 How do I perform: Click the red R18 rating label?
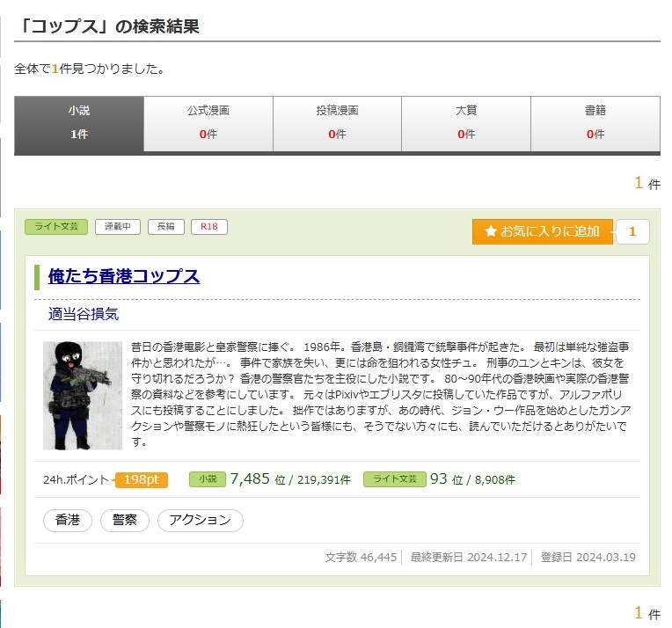[x=209, y=227]
